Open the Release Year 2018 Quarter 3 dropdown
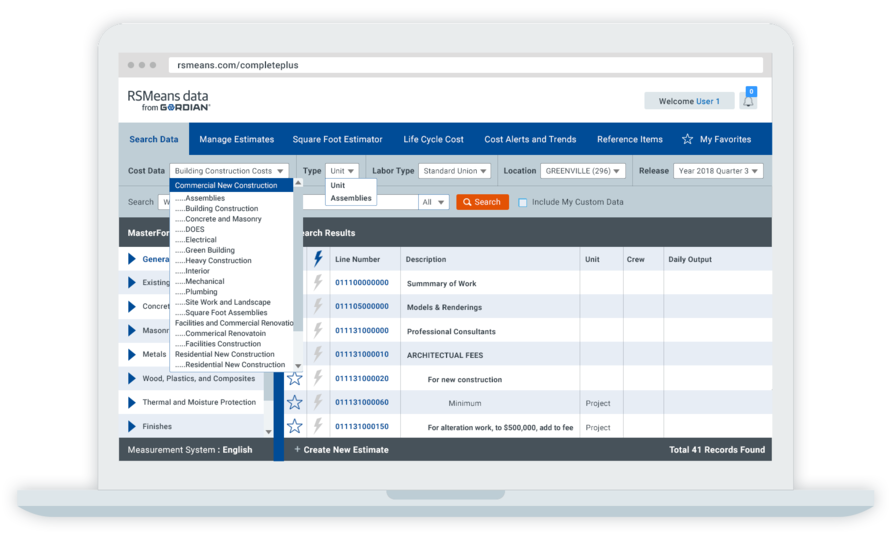Screen dimensions: 890x538 pos(718,171)
